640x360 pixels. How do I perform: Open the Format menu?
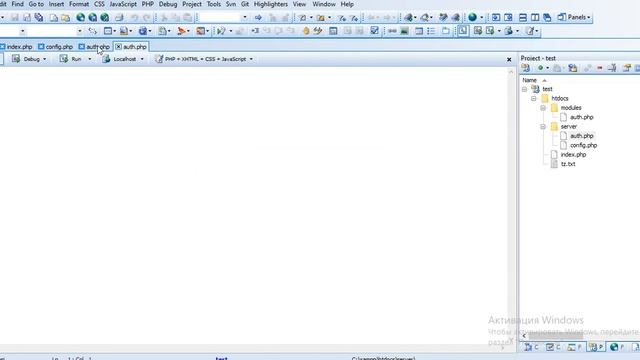(79, 4)
